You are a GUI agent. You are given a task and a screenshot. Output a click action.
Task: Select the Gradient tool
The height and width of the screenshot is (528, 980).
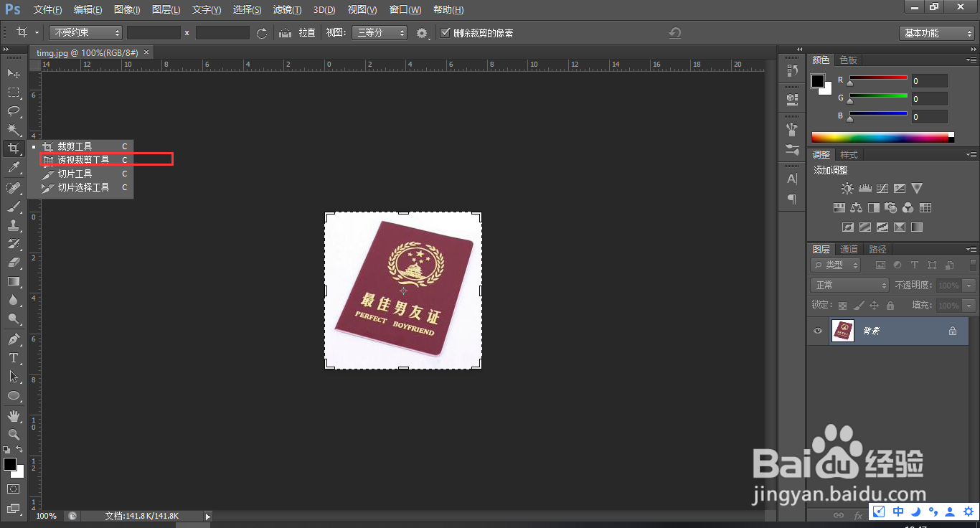pyautogui.click(x=13, y=281)
